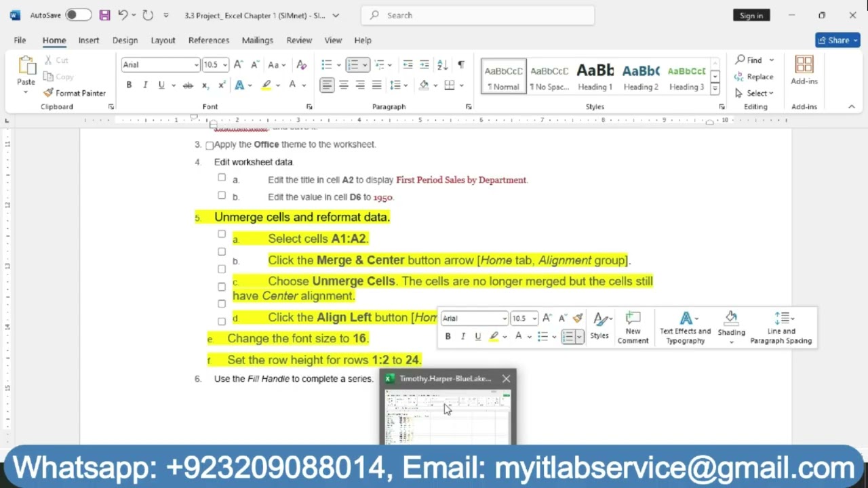
Task: Open Text Effects and Typography in mini toolbar
Action: 685,328
